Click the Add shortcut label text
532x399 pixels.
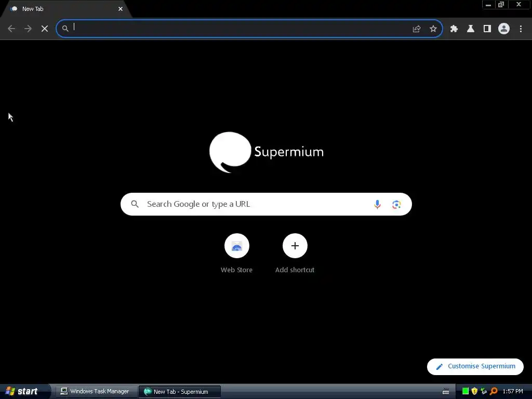click(295, 270)
